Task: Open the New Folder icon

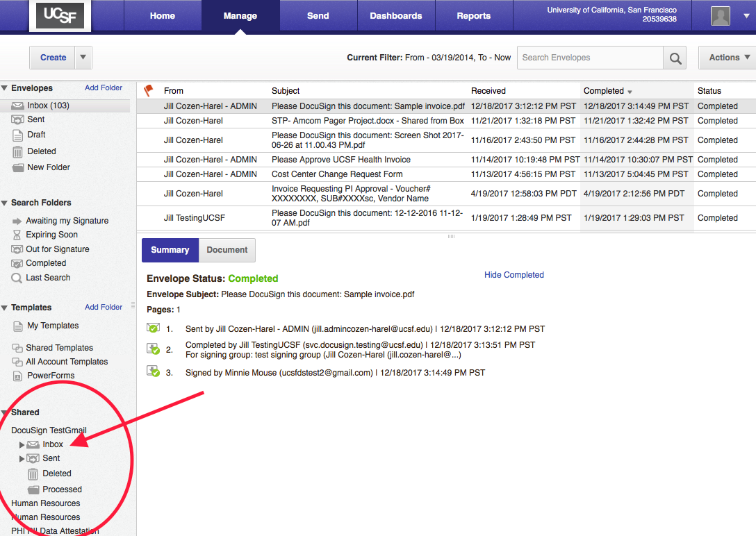Action: tap(18, 167)
